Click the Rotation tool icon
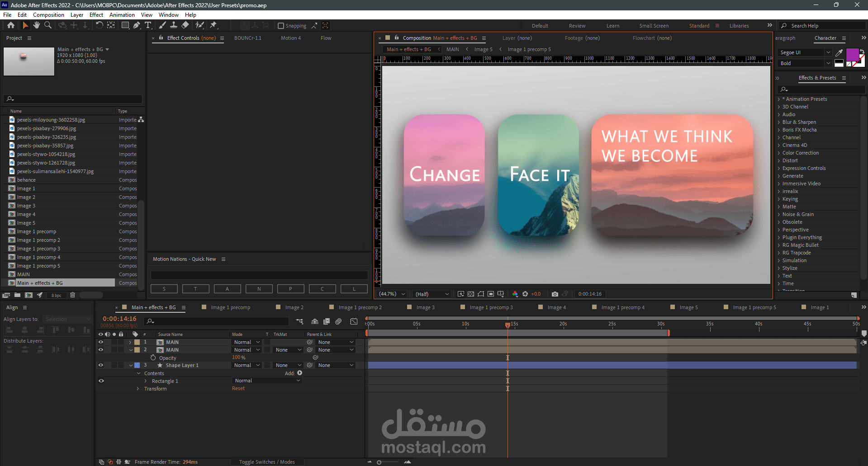868x466 pixels. (x=100, y=25)
